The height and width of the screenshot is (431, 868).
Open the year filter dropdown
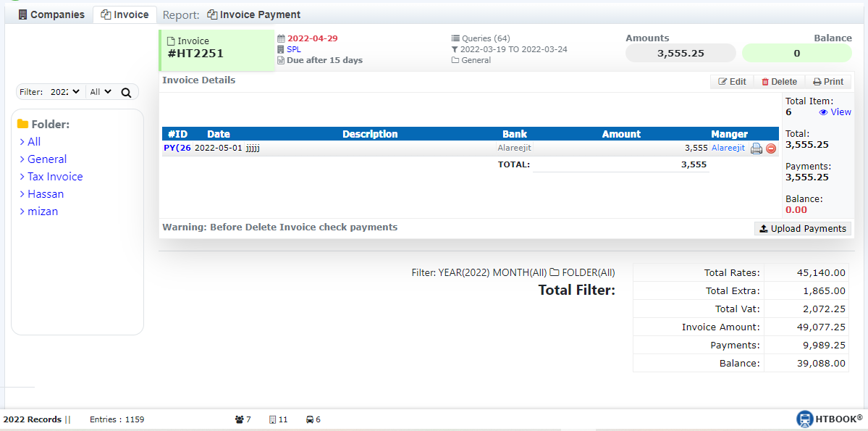click(x=65, y=92)
